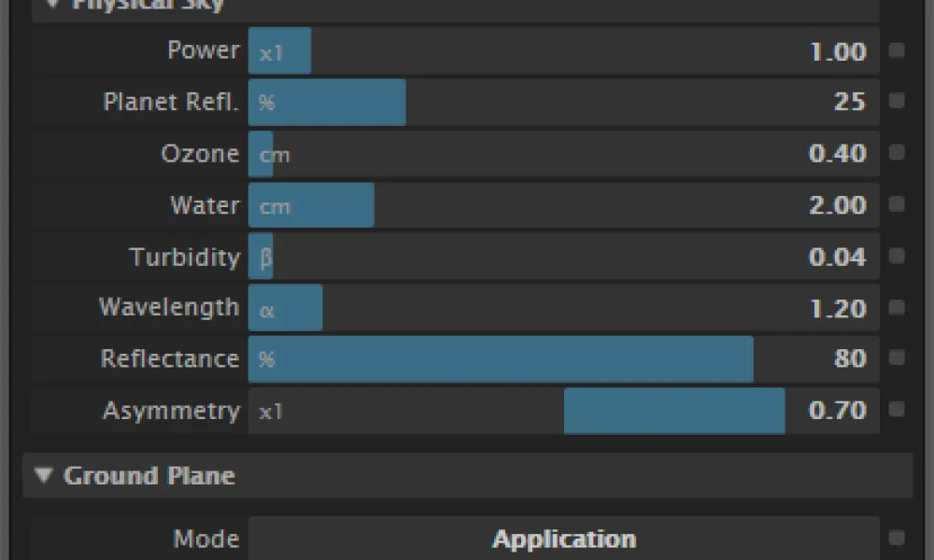The height and width of the screenshot is (560, 934).
Task: Collapse the Ground Plane section
Action: point(43,475)
